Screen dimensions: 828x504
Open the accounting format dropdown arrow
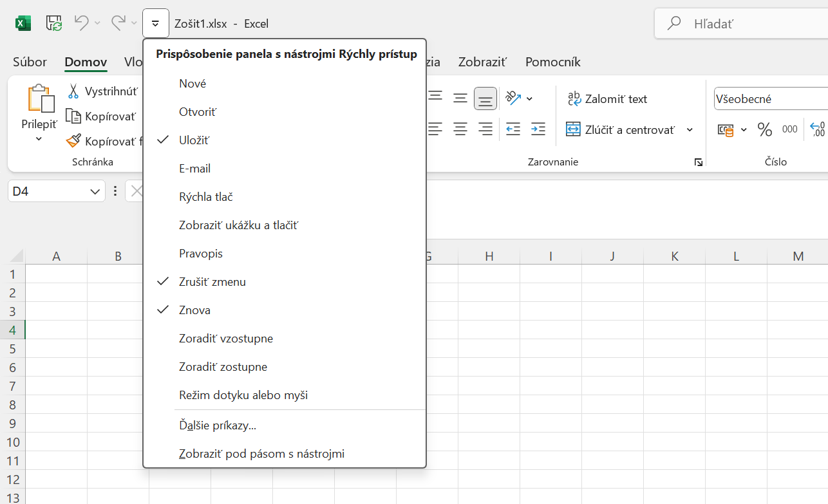(744, 130)
